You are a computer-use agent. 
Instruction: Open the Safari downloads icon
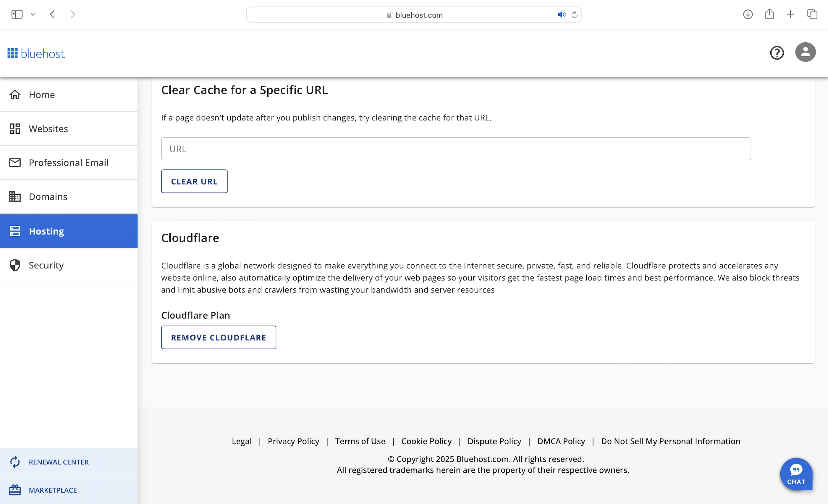coord(747,14)
